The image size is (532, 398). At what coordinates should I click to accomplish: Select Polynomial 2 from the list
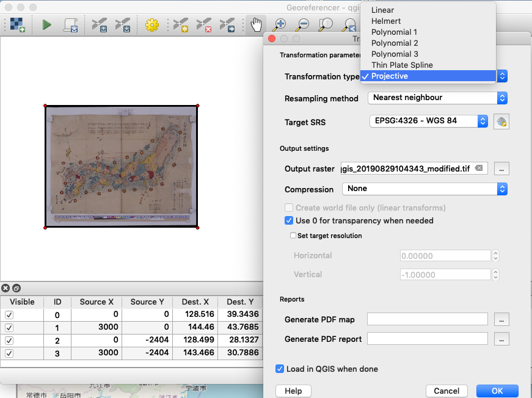(428, 43)
